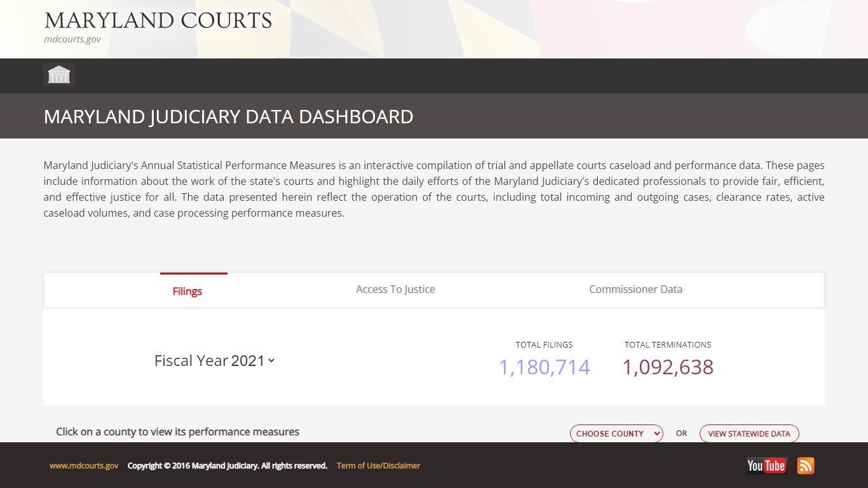Open the RSS feed icon
The height and width of the screenshot is (488, 868).
[806, 466]
